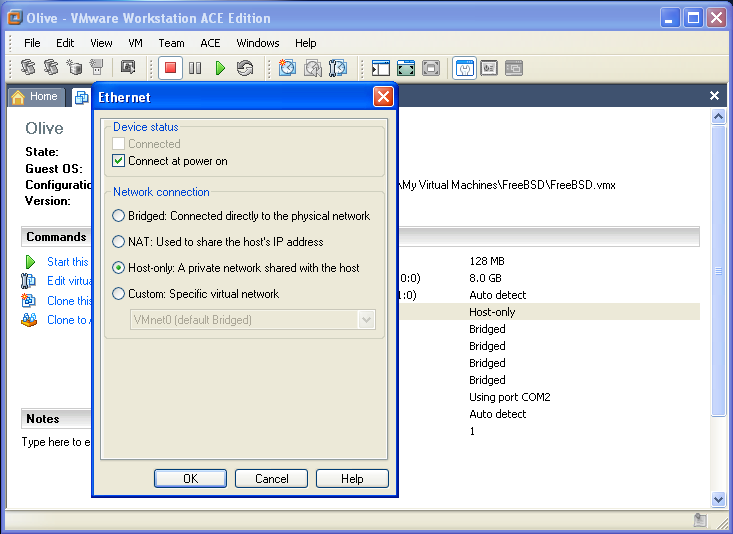Switch to console view toolbar icon
The image size is (733, 534).
[489, 68]
